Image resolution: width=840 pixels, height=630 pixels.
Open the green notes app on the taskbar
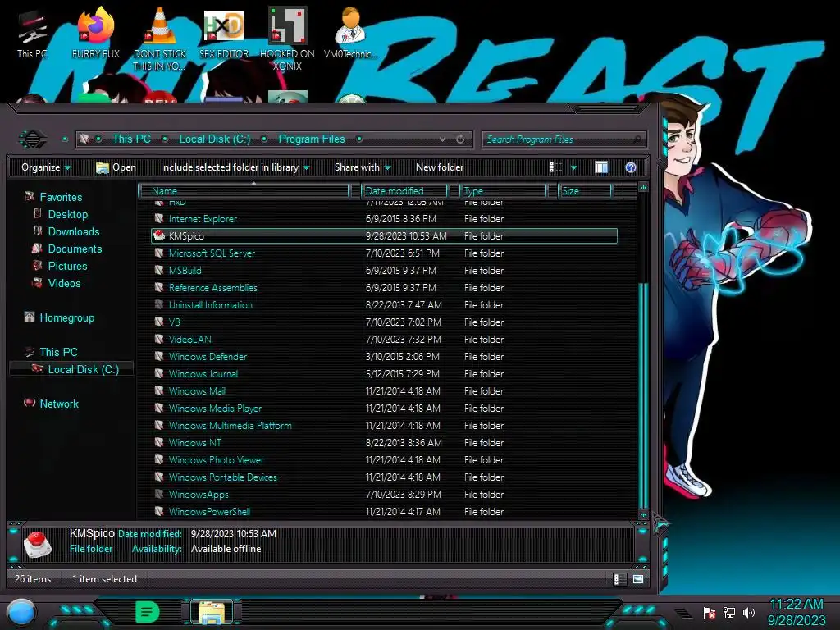tap(148, 612)
